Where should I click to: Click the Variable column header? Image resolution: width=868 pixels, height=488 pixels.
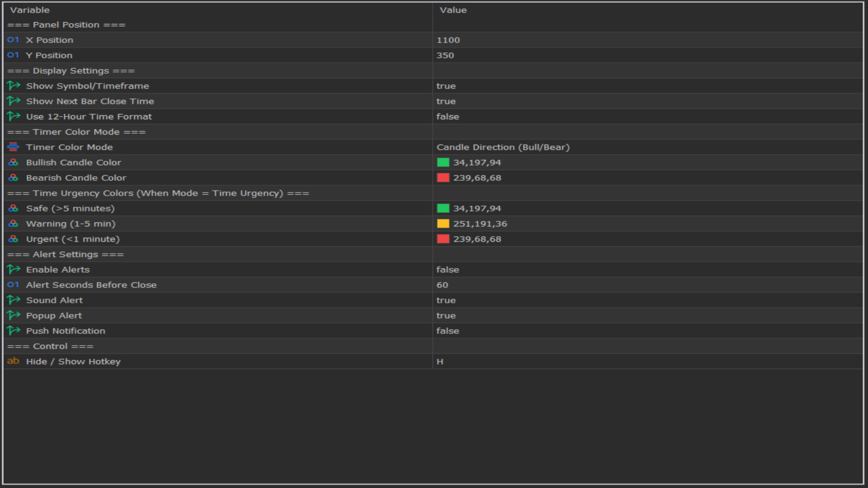tap(30, 10)
